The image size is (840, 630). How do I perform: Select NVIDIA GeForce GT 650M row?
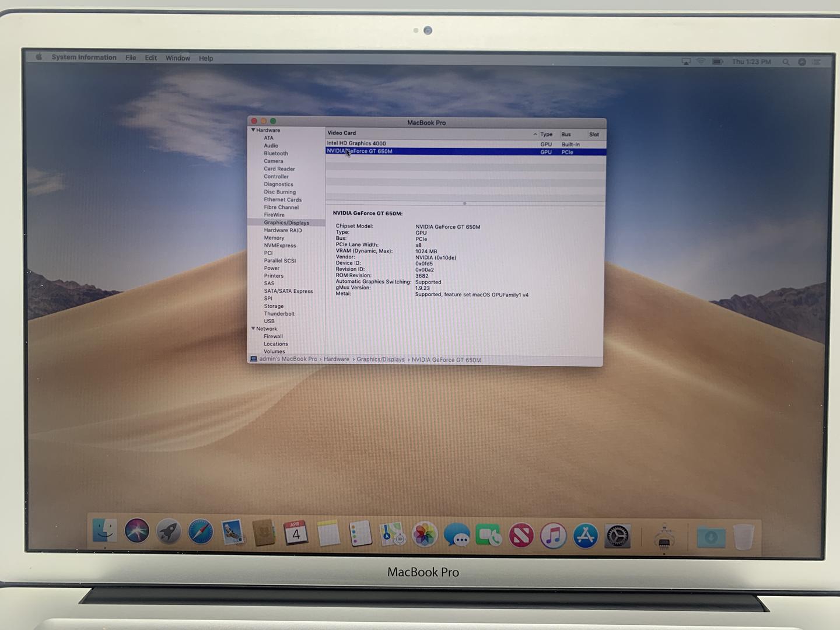pos(466,152)
